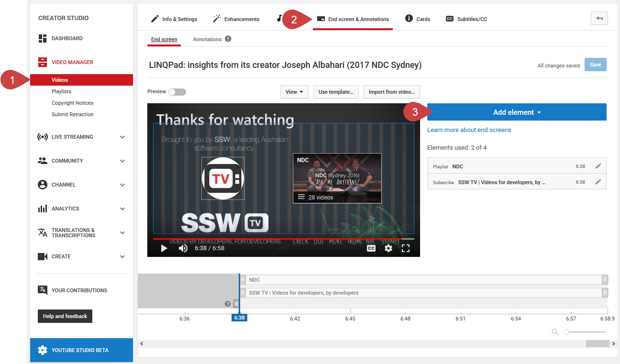Enable the Preview toggle switch
The height and width of the screenshot is (364, 620).
click(x=177, y=92)
